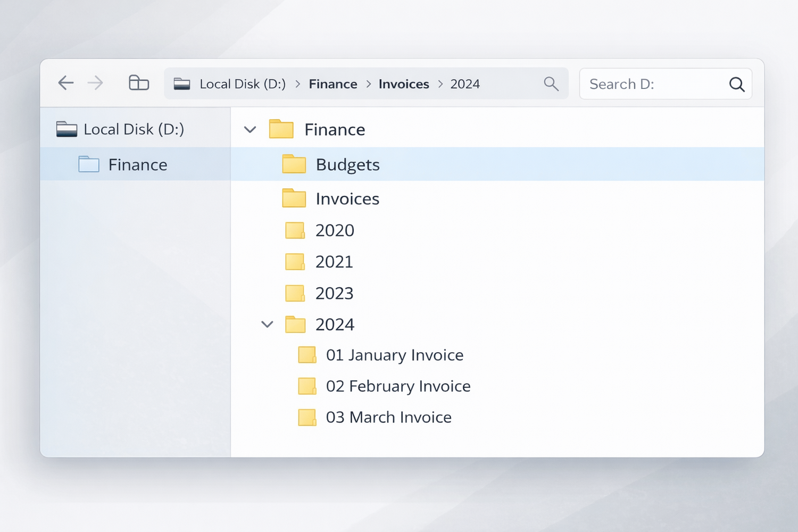Collapse the 2024 folder chevron
Screen dimensions: 798x532
coord(267,324)
